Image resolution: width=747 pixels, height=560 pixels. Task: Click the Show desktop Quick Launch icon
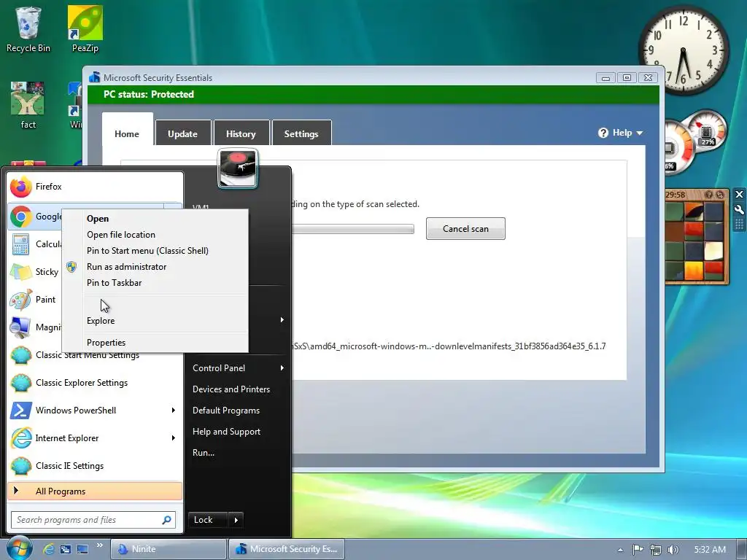[82, 549]
